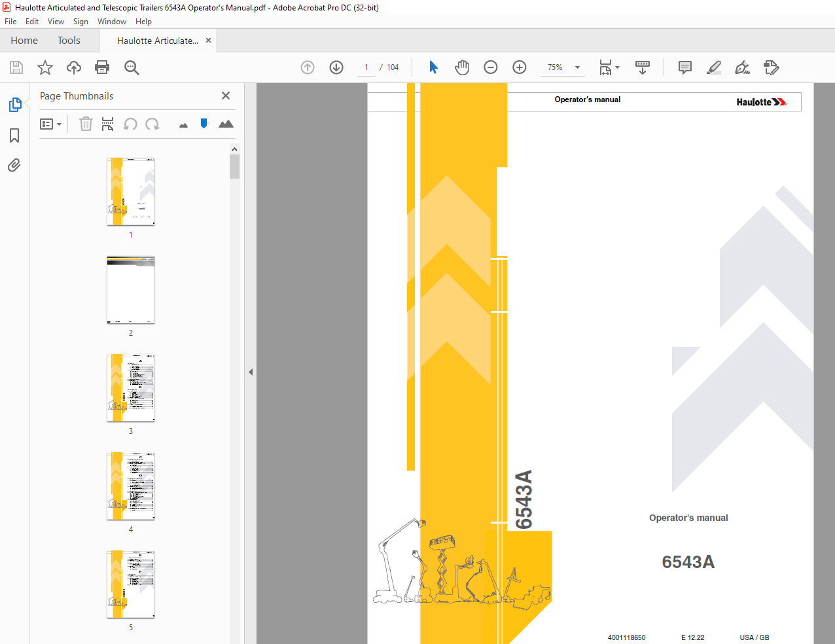This screenshot has width=835, height=644.
Task: Close the Haulotte document tab
Action: point(208,41)
